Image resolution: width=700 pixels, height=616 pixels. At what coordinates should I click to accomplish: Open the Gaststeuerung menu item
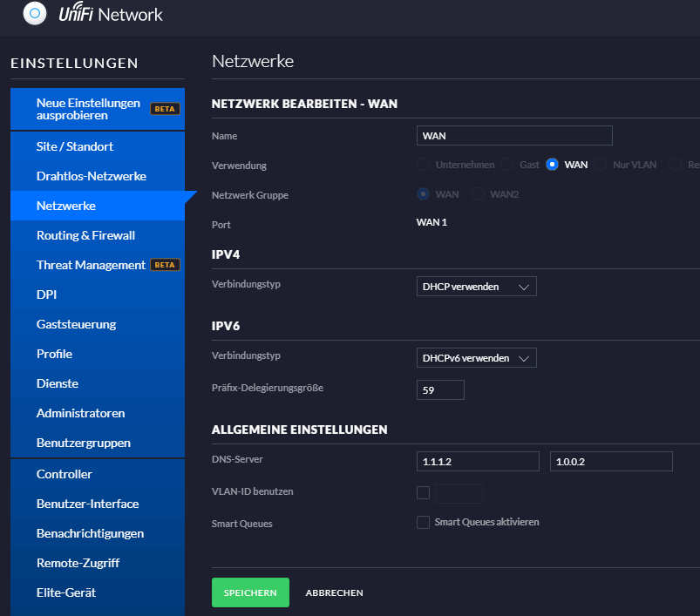[76, 324]
